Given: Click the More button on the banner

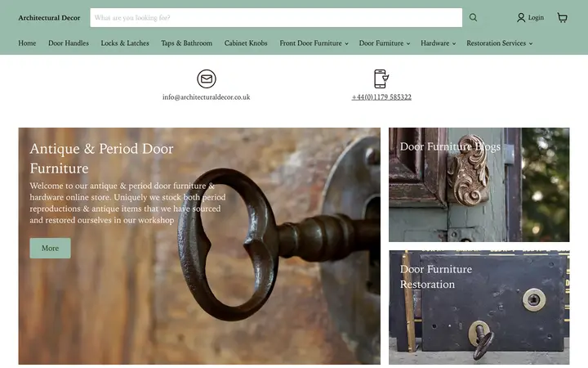Looking at the screenshot, I should coord(51,248).
